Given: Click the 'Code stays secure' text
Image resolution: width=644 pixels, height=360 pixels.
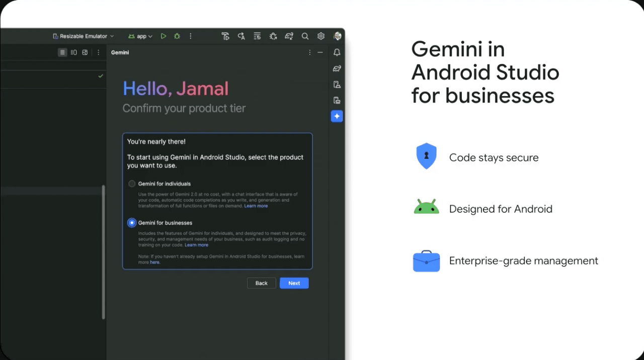Looking at the screenshot, I should click(494, 158).
